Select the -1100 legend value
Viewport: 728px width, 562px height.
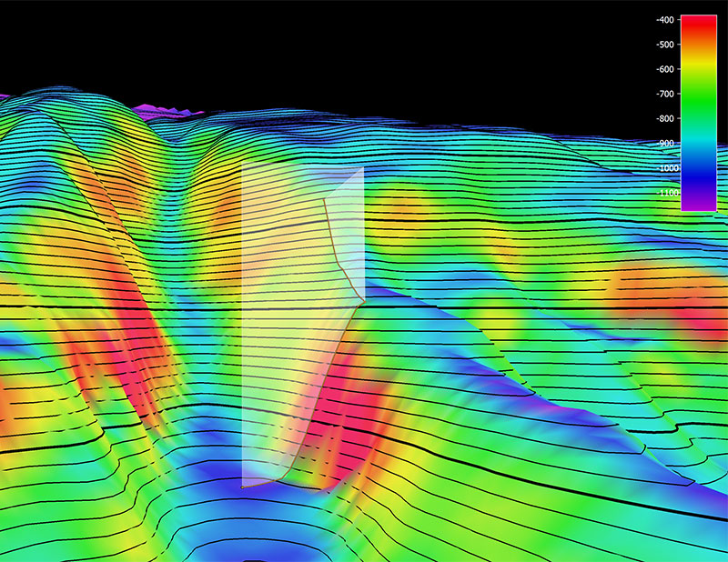(x=667, y=193)
